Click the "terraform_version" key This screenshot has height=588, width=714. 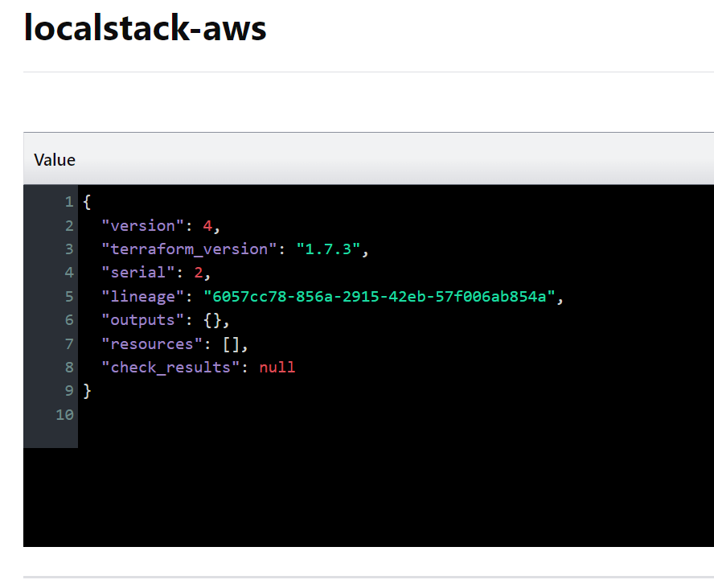(x=189, y=249)
